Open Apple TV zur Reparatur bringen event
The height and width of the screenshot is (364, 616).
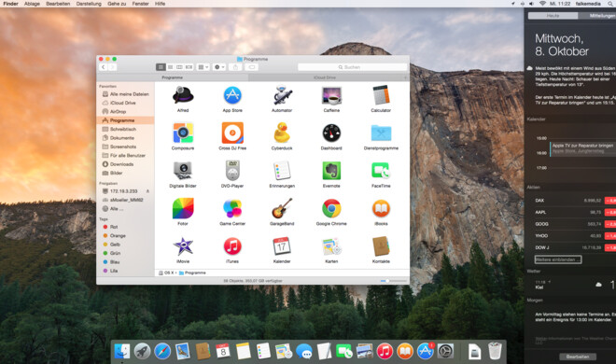(x=583, y=148)
